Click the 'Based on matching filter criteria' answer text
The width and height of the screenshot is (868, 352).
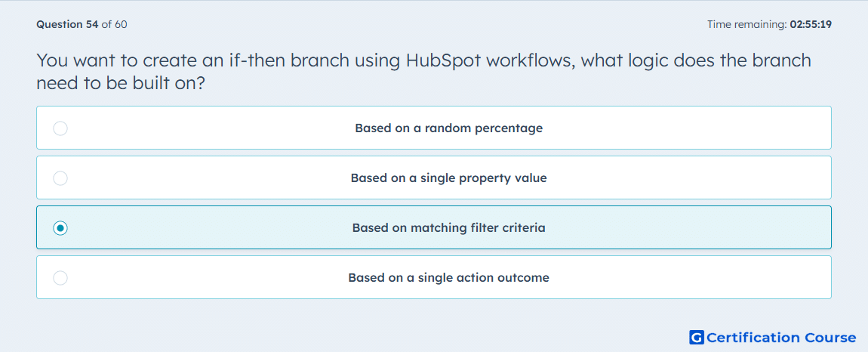[449, 228]
